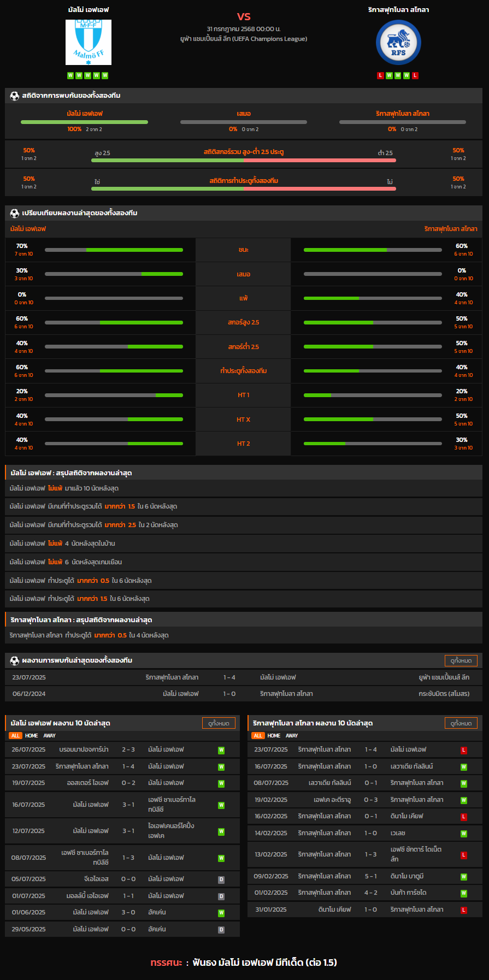Click RFS 40% loss value '4 จาก 10'

[x=464, y=303]
